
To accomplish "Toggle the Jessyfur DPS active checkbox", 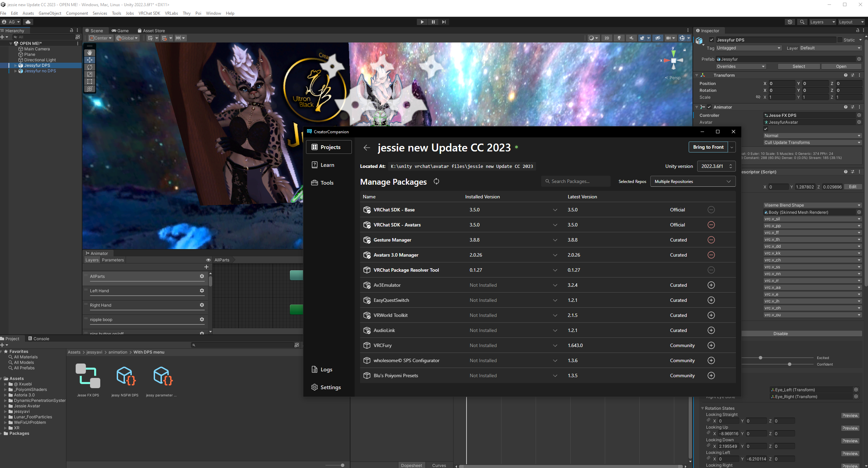I will (712, 40).
